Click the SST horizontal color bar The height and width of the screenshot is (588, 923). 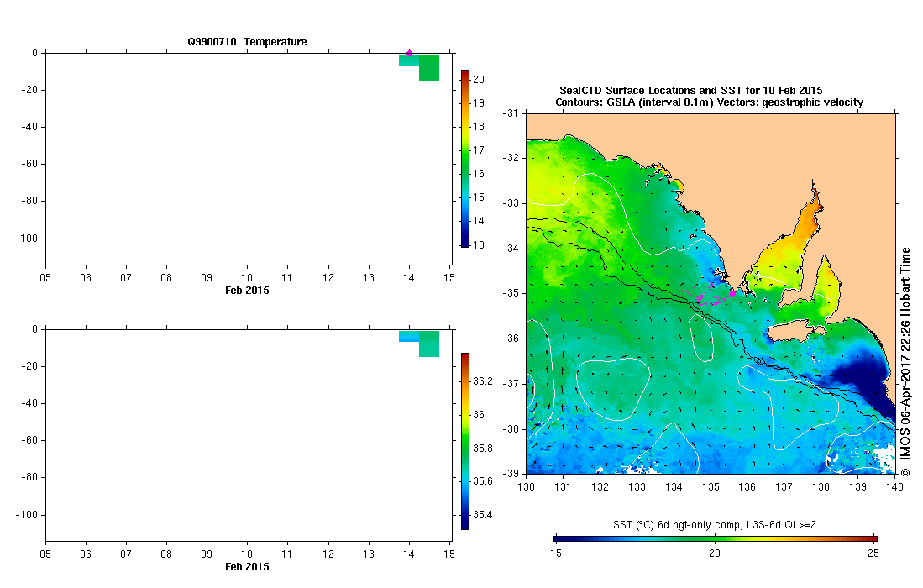click(716, 538)
